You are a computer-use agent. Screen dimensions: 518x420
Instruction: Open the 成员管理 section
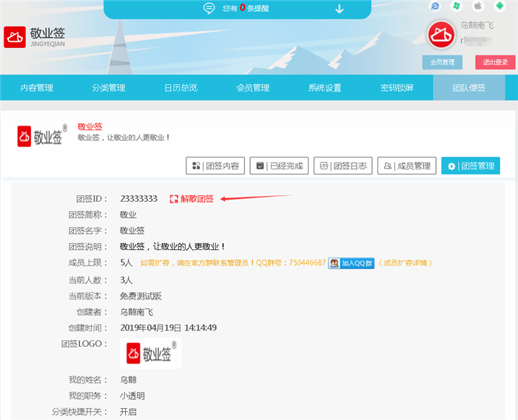pos(407,166)
